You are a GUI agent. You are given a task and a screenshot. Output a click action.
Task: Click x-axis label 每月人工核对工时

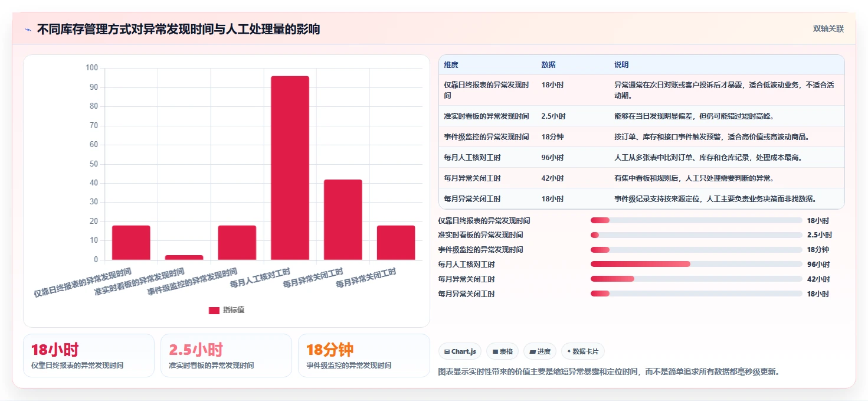261,279
